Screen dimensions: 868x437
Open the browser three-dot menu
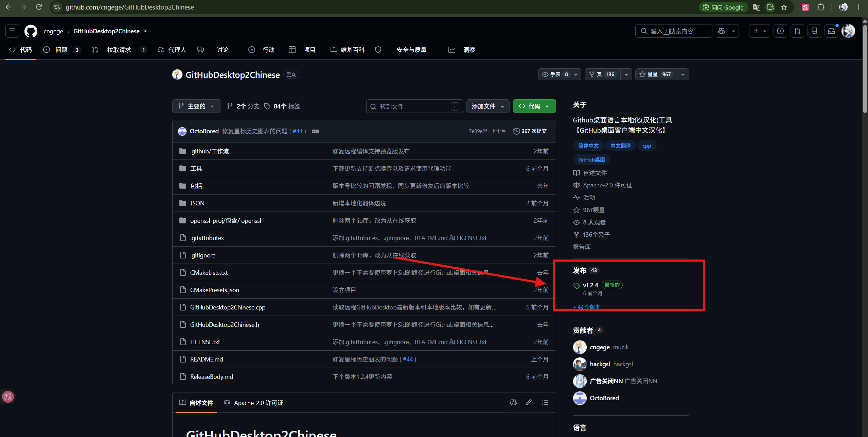(x=858, y=7)
